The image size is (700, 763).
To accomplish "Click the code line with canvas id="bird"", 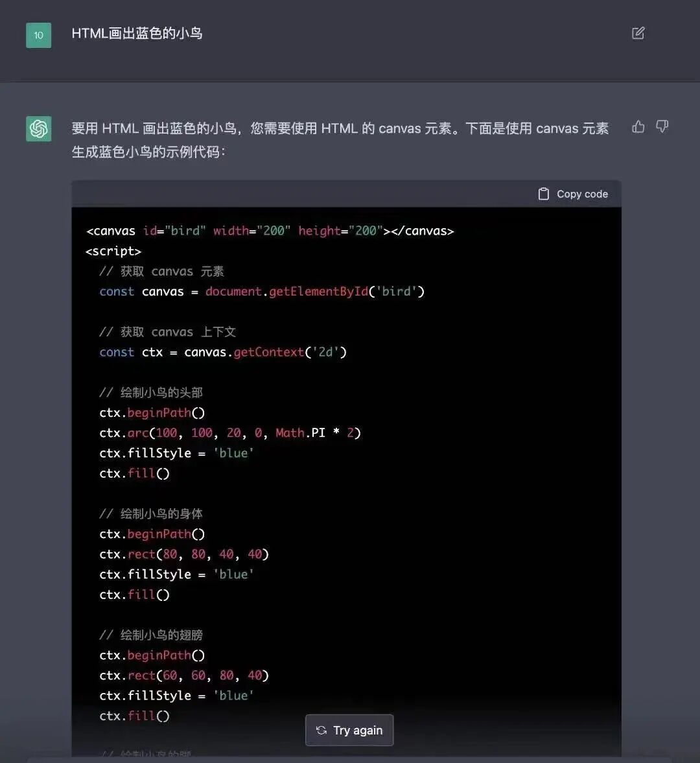I will click(x=270, y=231).
